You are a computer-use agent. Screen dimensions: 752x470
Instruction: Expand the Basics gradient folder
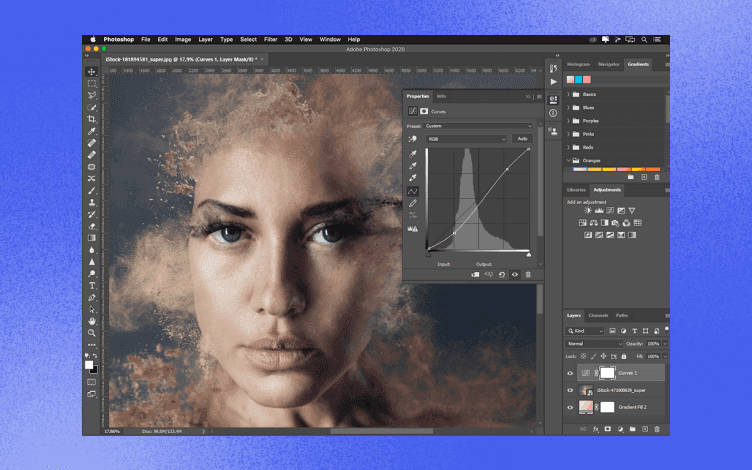point(569,94)
